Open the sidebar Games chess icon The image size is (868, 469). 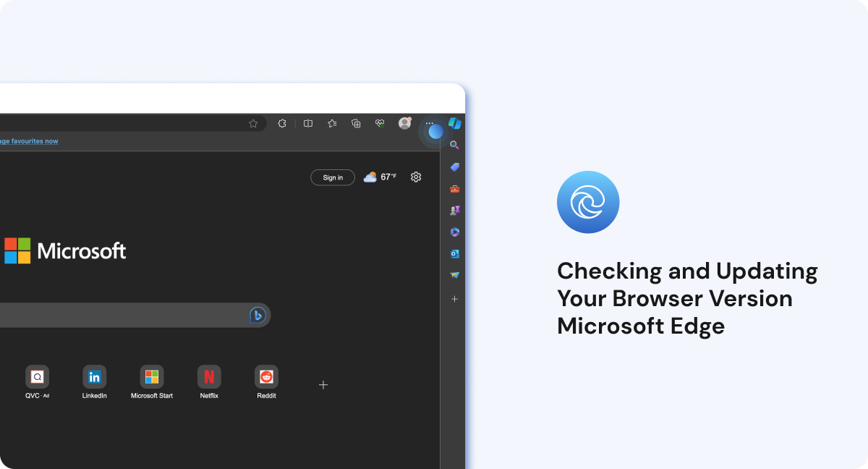454,211
